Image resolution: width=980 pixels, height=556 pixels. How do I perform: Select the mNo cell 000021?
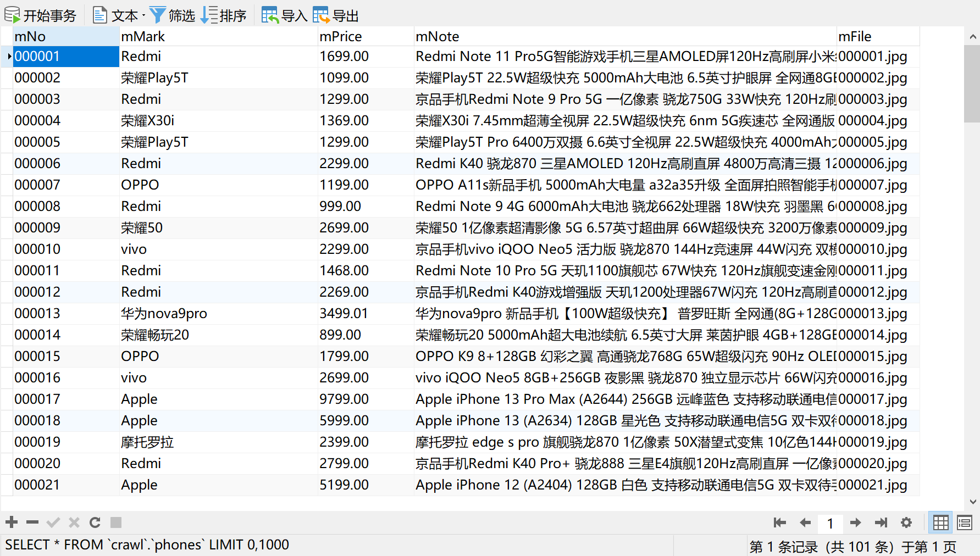[66, 485]
